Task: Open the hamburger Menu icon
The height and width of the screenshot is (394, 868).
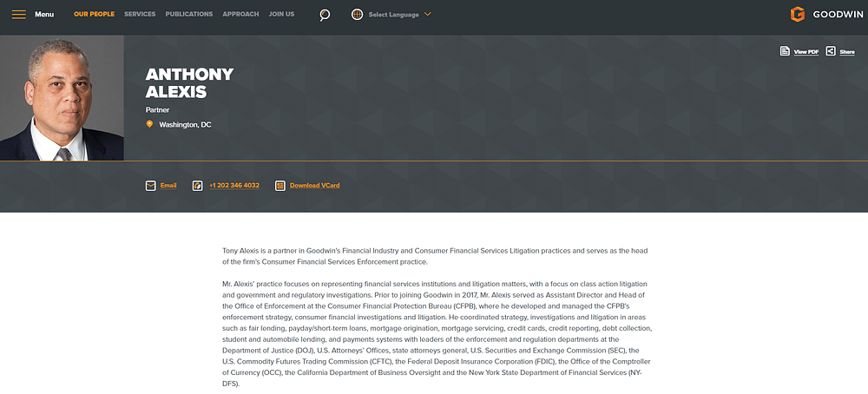Action: [x=19, y=15]
